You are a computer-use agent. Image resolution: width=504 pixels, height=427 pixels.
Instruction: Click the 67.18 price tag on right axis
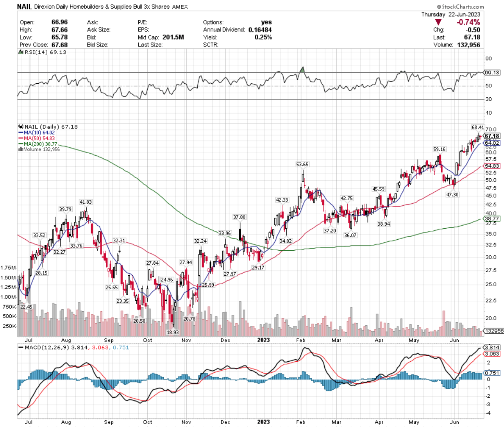pyautogui.click(x=492, y=136)
